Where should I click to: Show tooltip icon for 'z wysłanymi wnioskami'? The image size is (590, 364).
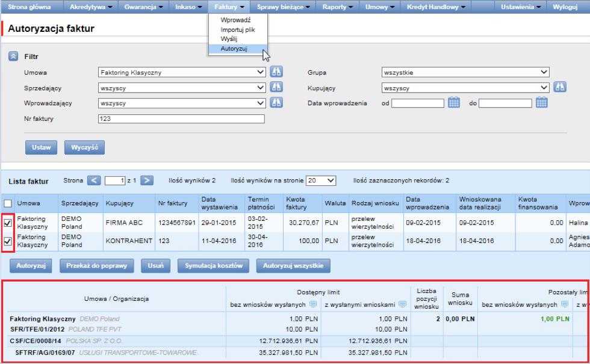(402, 304)
